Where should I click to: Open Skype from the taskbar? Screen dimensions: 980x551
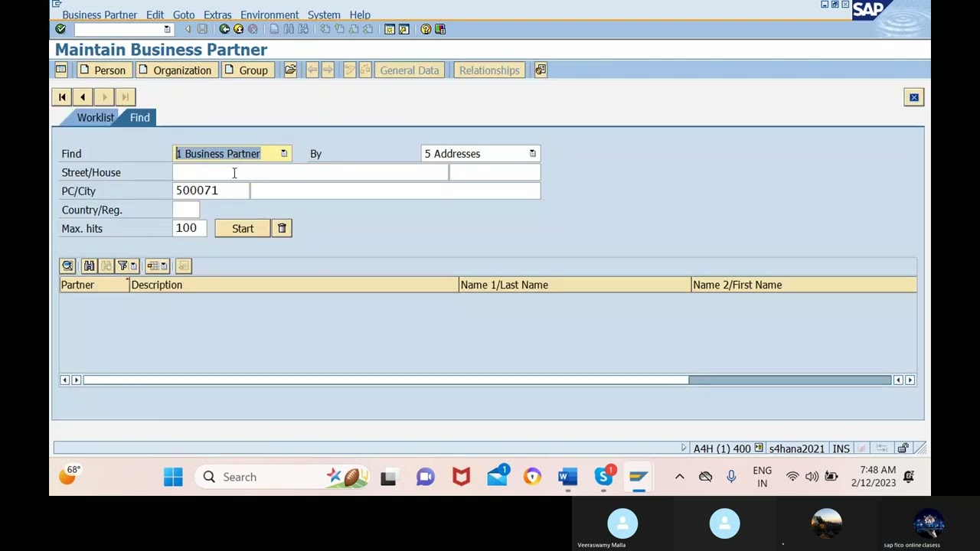603,477
